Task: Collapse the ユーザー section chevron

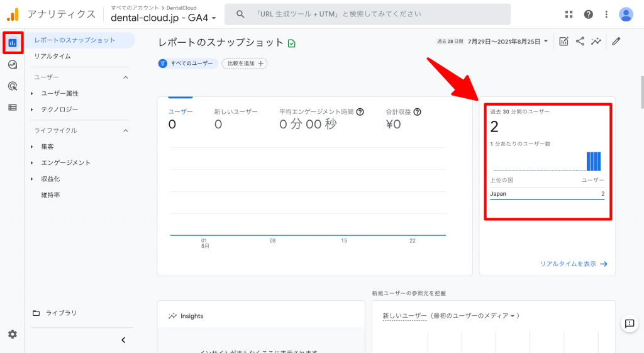Action: [x=126, y=77]
